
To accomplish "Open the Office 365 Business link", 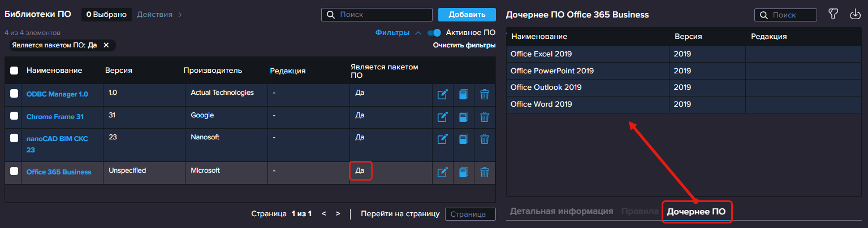I will [x=59, y=172].
